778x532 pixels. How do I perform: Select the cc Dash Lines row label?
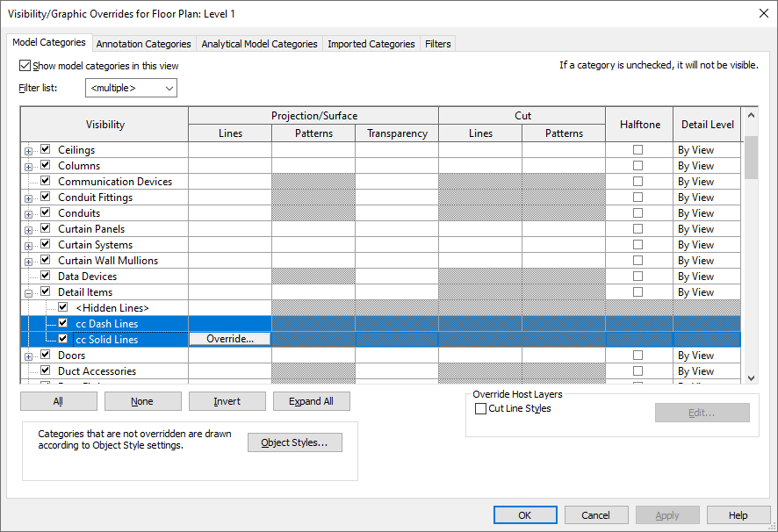(x=106, y=324)
